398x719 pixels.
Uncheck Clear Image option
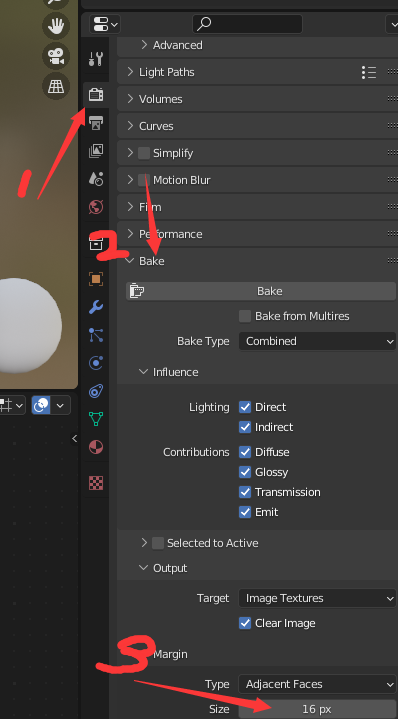pyautogui.click(x=245, y=623)
